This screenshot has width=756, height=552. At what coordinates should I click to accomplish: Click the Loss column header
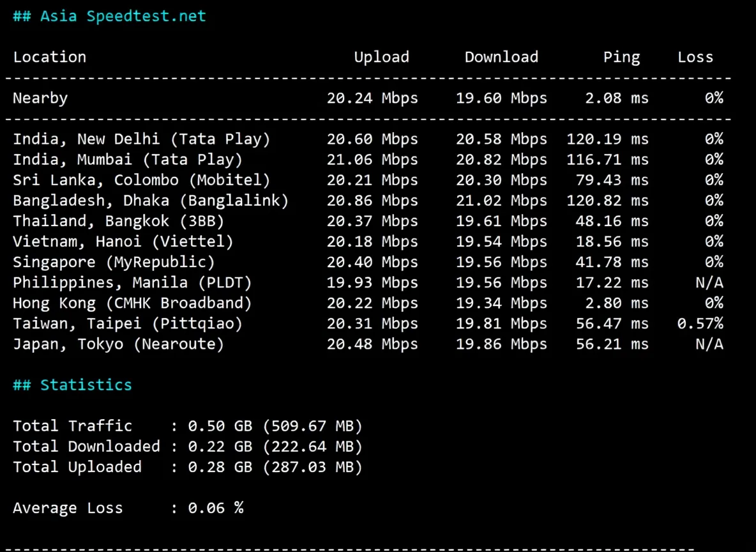(x=695, y=57)
